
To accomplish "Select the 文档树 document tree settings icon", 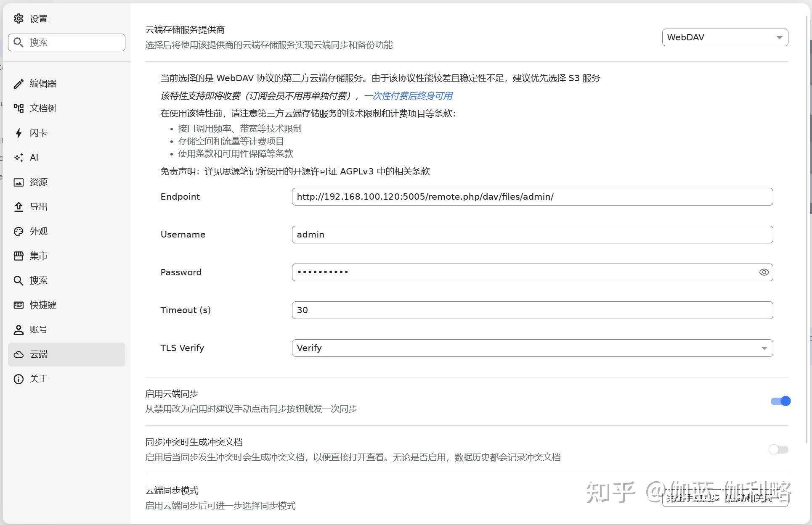I will 19,108.
